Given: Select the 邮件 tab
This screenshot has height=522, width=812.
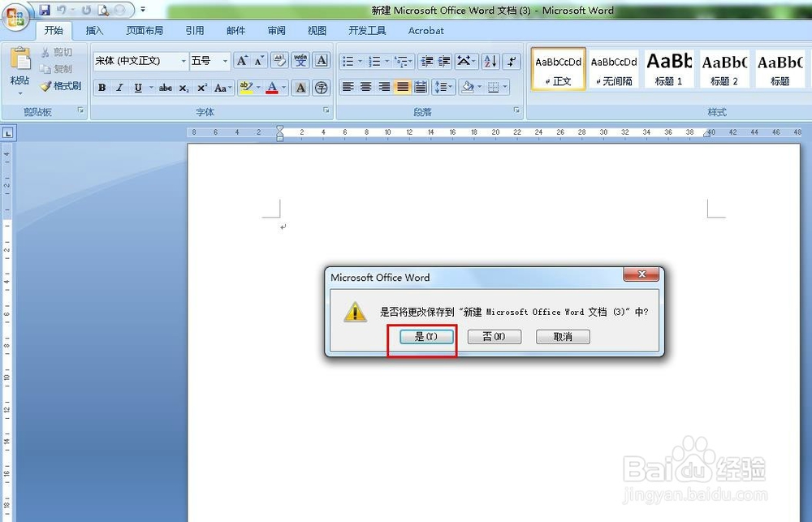Looking at the screenshot, I should [235, 31].
